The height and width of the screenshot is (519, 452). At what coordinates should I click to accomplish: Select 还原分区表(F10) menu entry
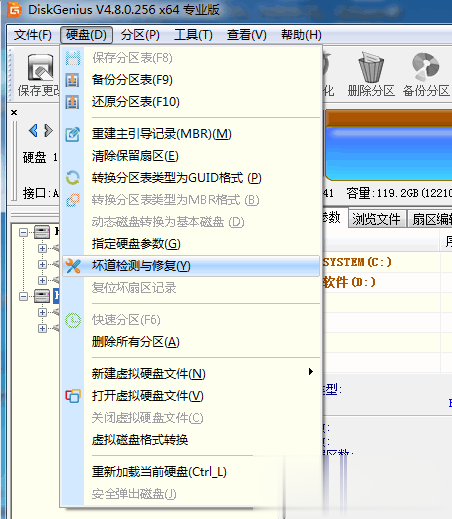[x=191, y=102]
